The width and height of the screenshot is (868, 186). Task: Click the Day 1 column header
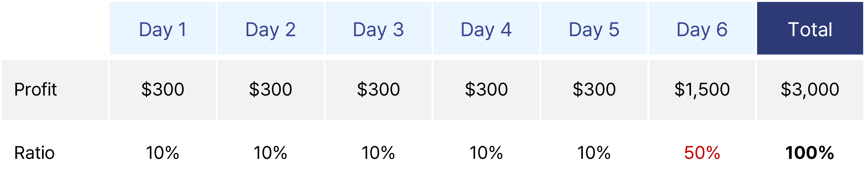(163, 28)
